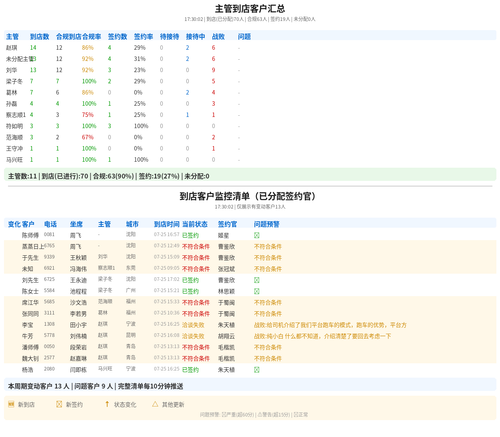Click the 到店数 column header
Viewport: 500px width, 437px height.
[39, 37]
